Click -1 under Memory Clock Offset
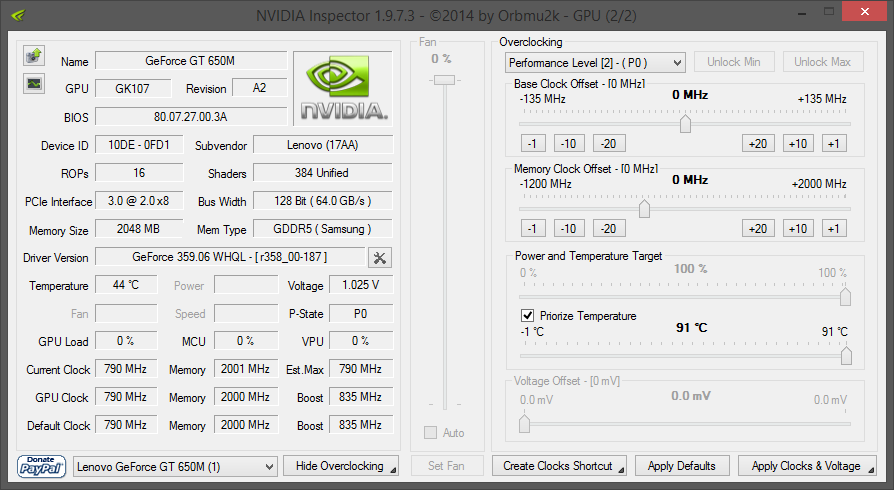This screenshot has height=490, width=894. [x=533, y=229]
